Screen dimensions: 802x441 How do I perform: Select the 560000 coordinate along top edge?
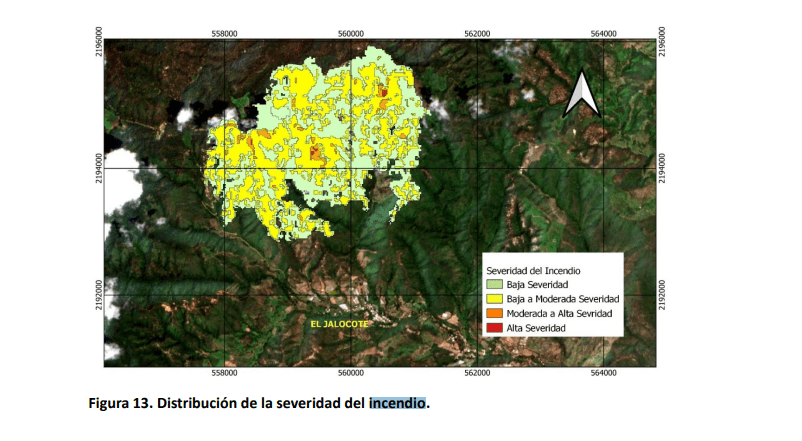[350, 33]
